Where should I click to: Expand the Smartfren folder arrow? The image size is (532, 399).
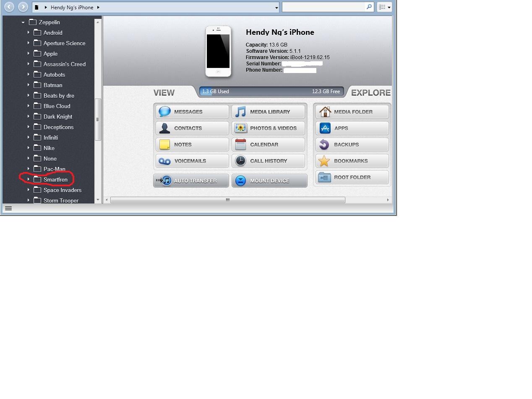29,179
